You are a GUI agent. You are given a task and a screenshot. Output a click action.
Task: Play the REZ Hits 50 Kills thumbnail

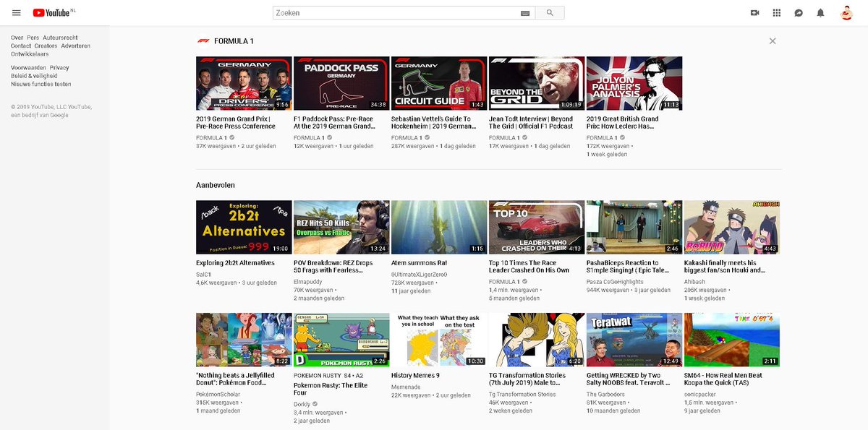click(x=341, y=227)
